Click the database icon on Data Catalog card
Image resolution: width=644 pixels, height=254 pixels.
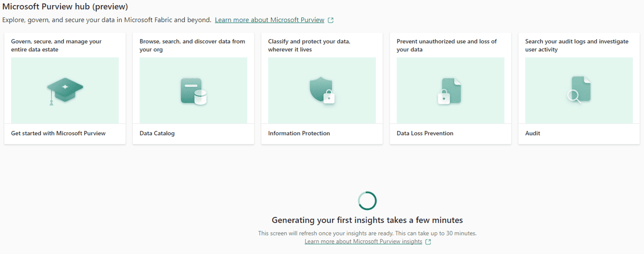194,92
